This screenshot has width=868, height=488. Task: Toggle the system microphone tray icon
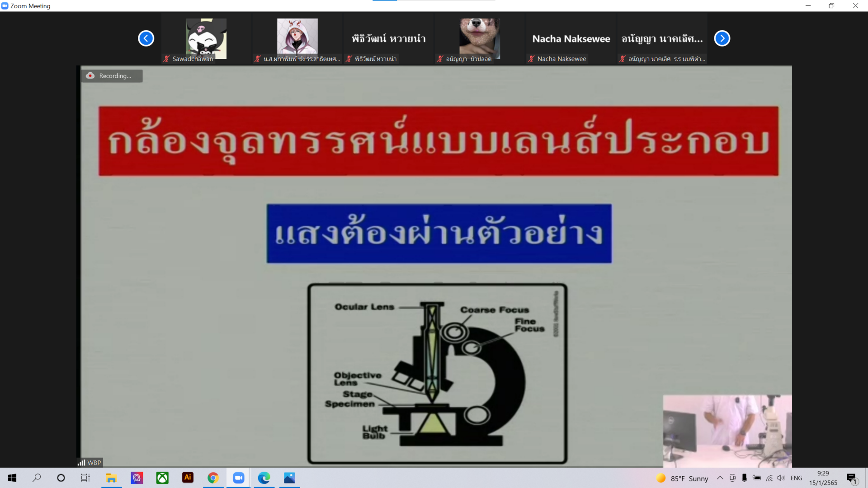pyautogui.click(x=744, y=478)
